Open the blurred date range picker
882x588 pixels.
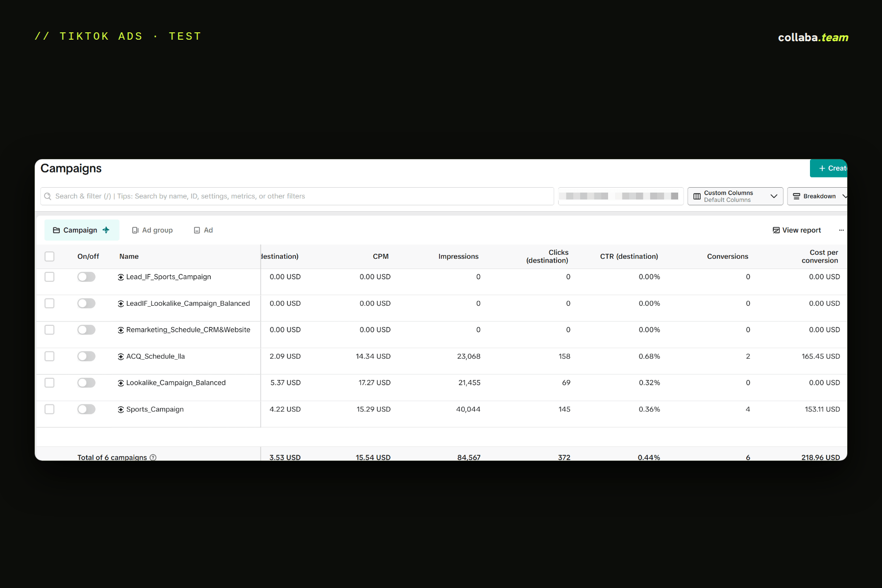click(621, 196)
